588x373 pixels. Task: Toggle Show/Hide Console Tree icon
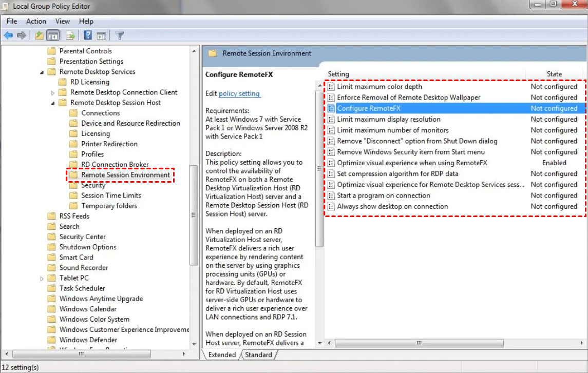pos(52,35)
